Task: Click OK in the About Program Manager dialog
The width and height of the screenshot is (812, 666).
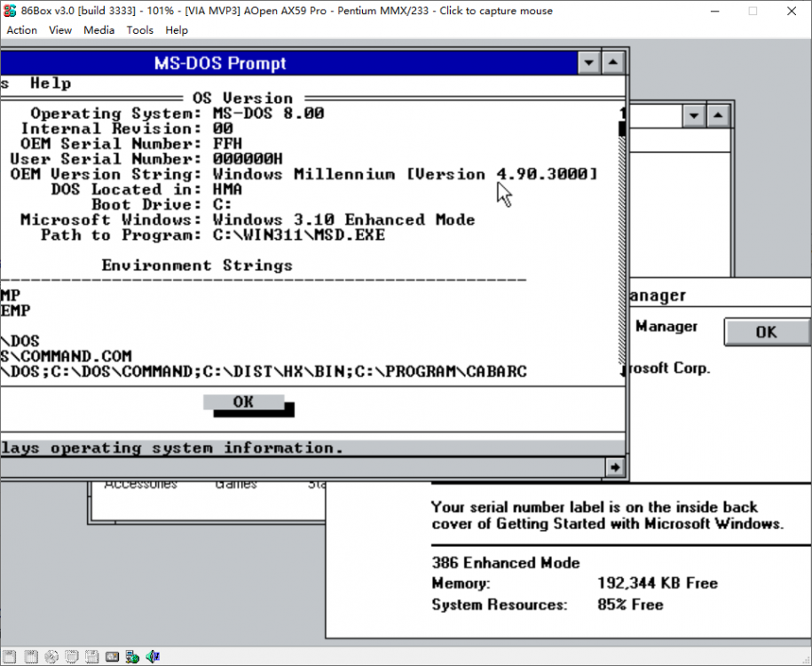Action: click(766, 331)
